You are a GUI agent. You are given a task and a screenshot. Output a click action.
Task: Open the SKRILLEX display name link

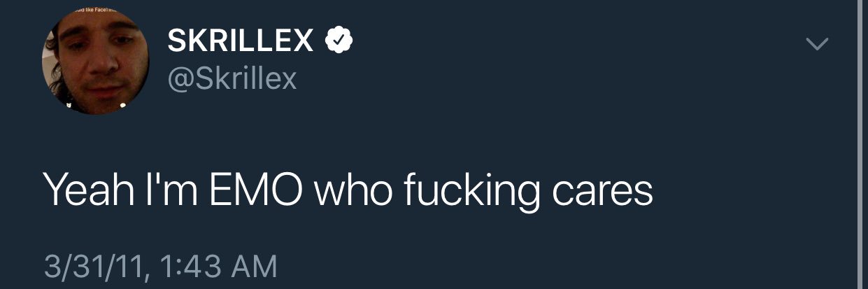[241, 43]
